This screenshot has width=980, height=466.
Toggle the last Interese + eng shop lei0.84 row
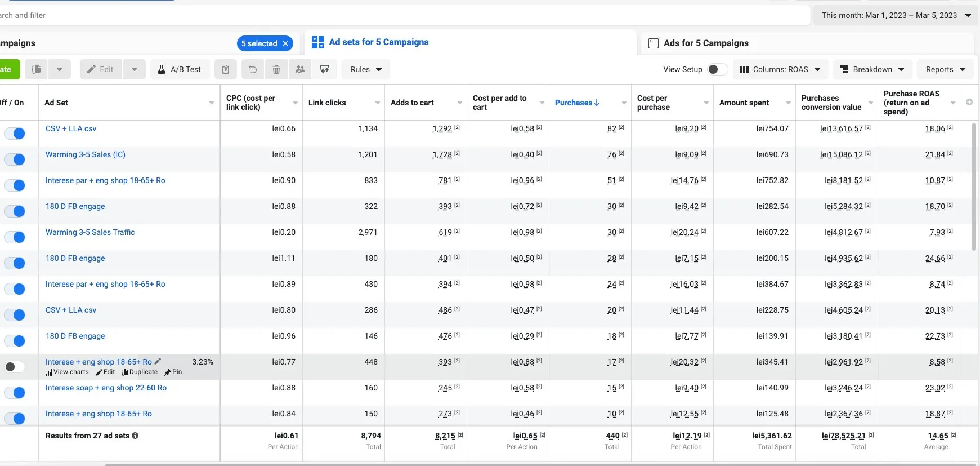click(15, 419)
